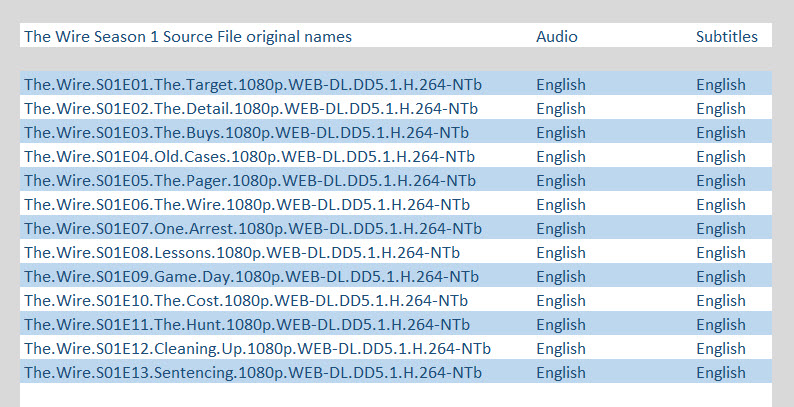The width and height of the screenshot is (794, 407).
Task: Click Subtitles 'English' in the S01E06 row
Action: (721, 205)
